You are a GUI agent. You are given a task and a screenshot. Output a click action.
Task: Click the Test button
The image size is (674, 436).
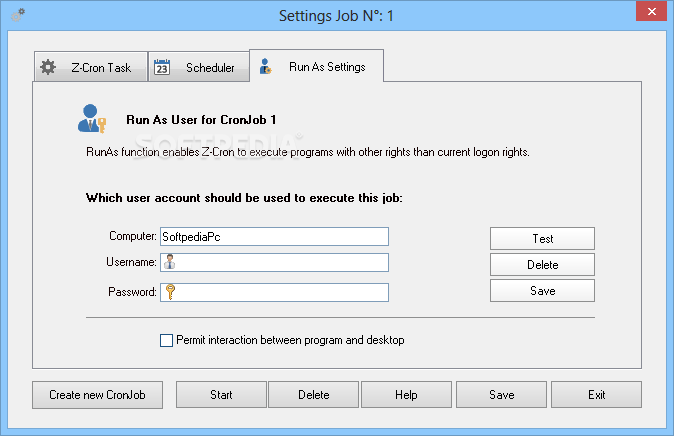pos(542,239)
